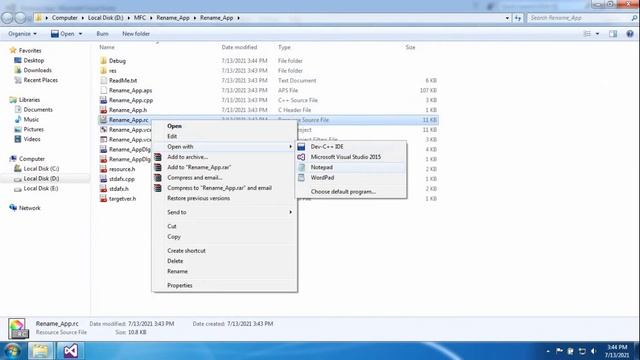Toggle the preview pane icon
640x360 pixels.
[x=613, y=34]
